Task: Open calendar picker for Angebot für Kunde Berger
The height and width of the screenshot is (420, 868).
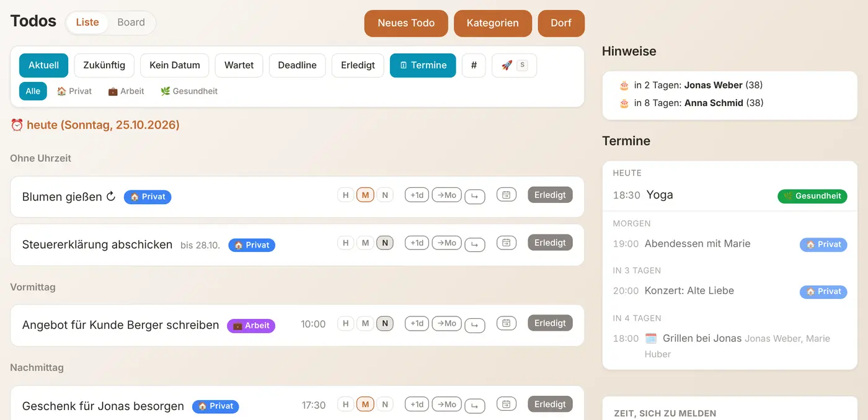Action: (x=507, y=323)
